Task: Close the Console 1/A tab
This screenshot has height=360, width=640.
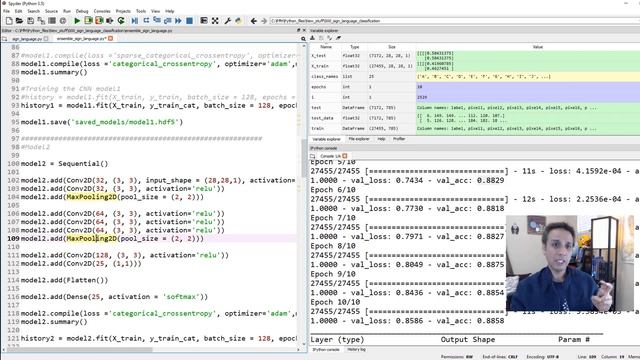Action: [x=345, y=156]
